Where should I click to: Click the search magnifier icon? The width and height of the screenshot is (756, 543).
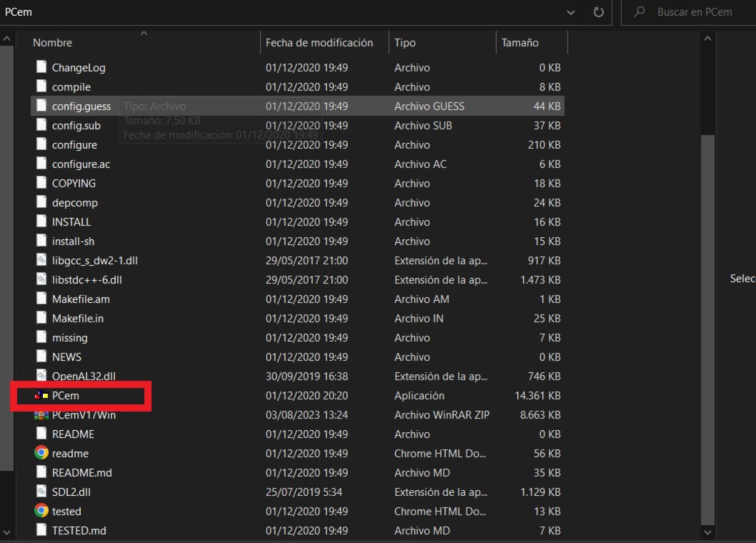click(639, 12)
